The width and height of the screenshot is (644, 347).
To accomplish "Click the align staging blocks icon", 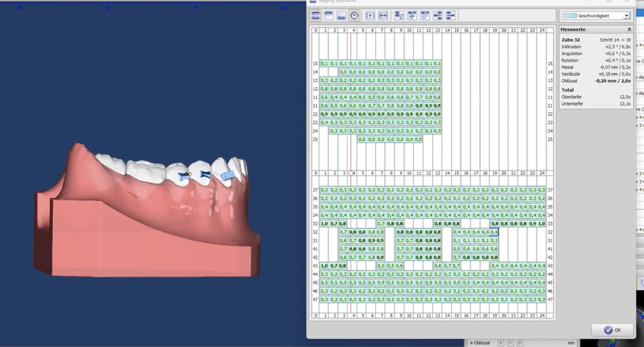I will click(x=438, y=16).
